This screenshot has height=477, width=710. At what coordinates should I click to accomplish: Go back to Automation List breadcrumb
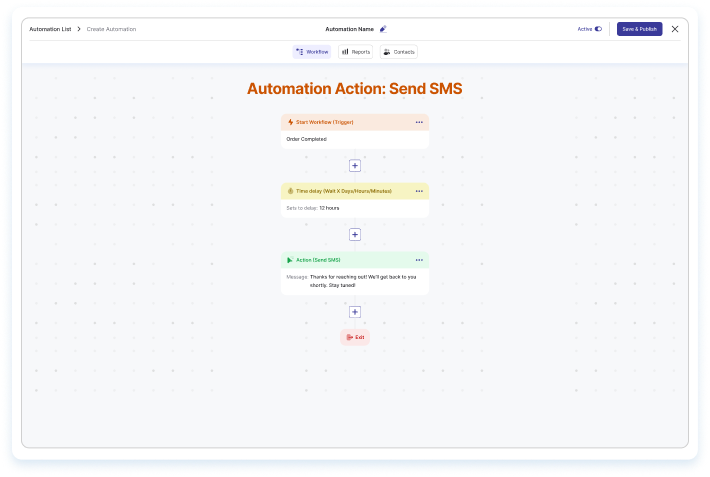50,29
